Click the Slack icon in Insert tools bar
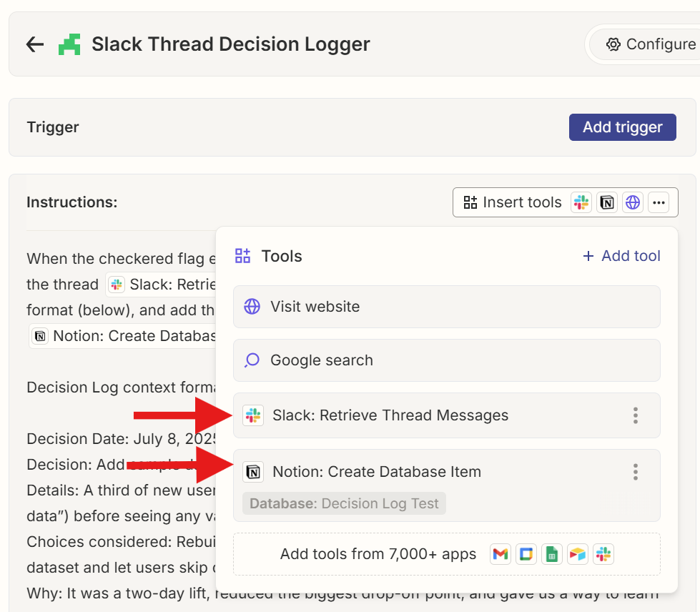The width and height of the screenshot is (700, 612). coord(581,202)
